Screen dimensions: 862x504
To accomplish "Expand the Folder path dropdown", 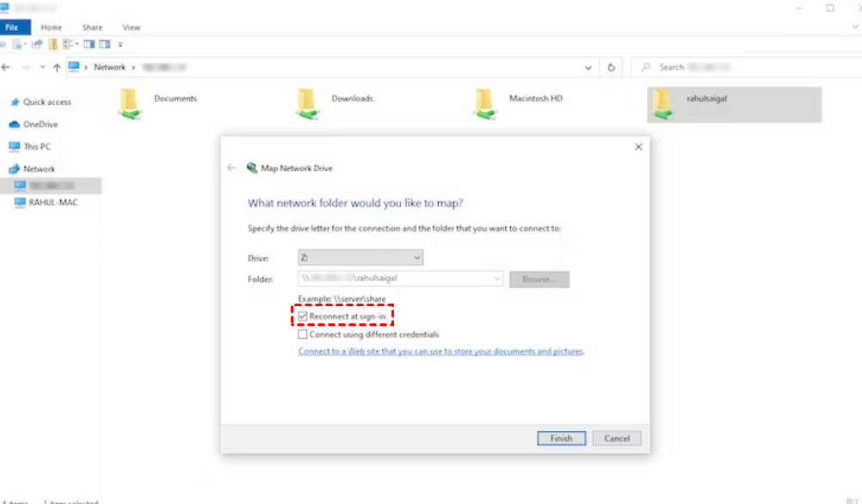I will click(497, 279).
